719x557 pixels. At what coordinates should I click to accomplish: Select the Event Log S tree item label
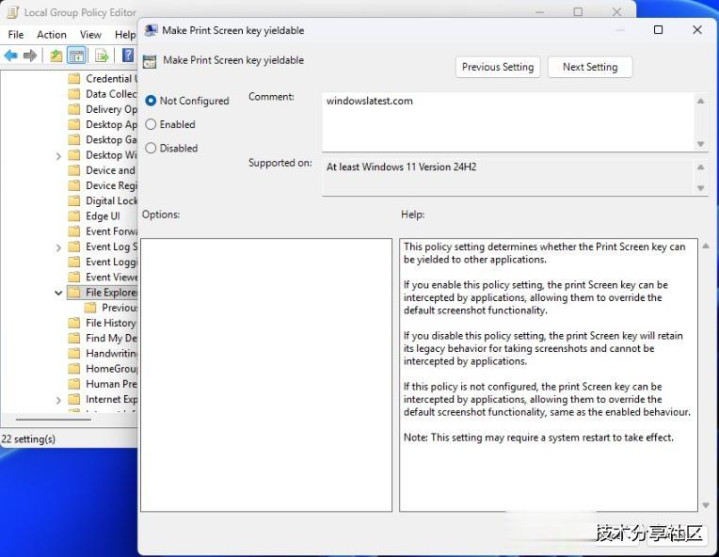(x=111, y=247)
